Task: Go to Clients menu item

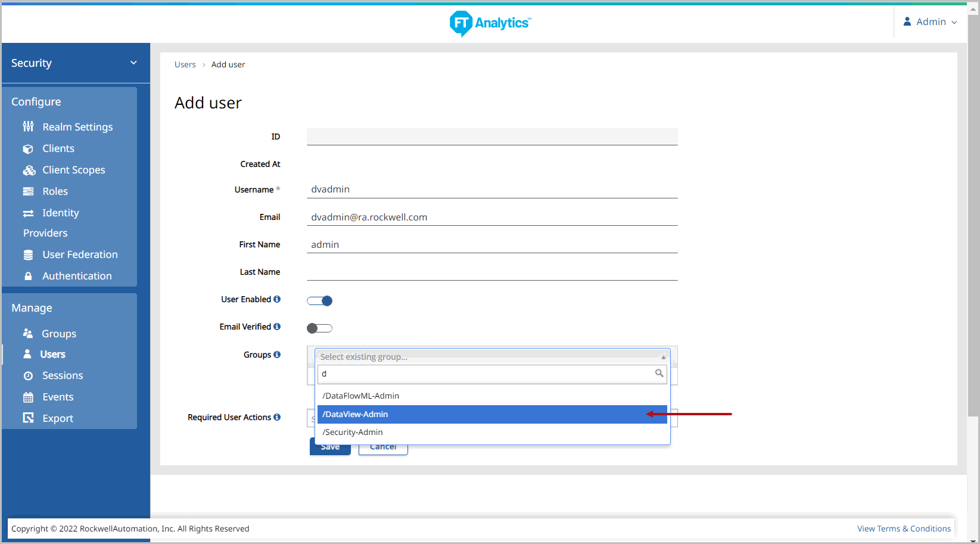Action: point(58,148)
